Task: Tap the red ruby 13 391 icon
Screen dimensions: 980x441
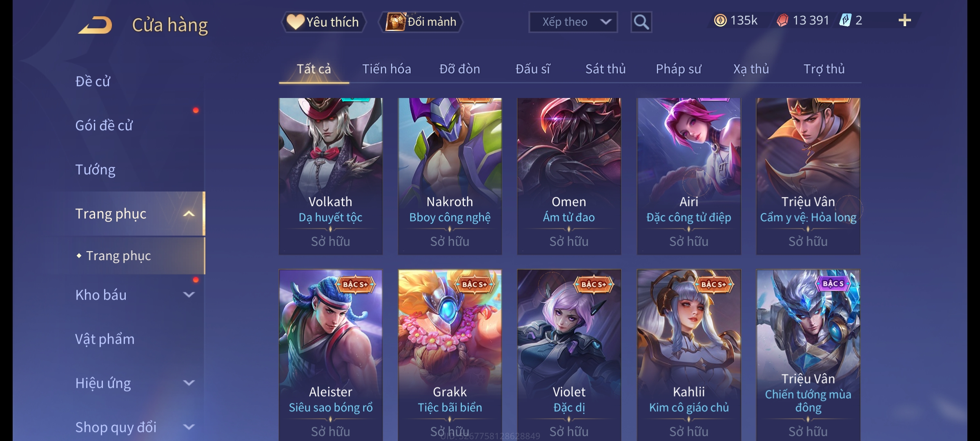Action: 782,20
